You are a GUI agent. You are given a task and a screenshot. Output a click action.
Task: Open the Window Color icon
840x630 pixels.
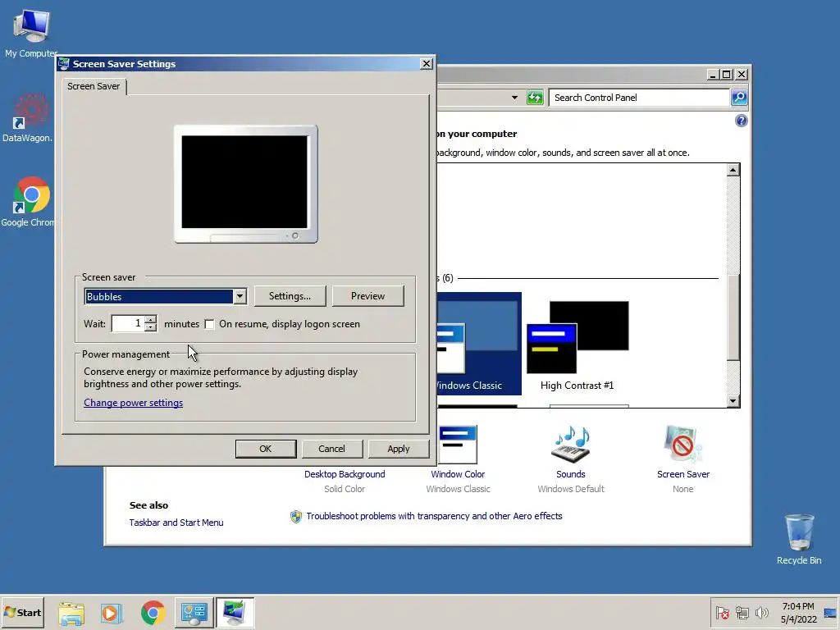pyautogui.click(x=458, y=445)
